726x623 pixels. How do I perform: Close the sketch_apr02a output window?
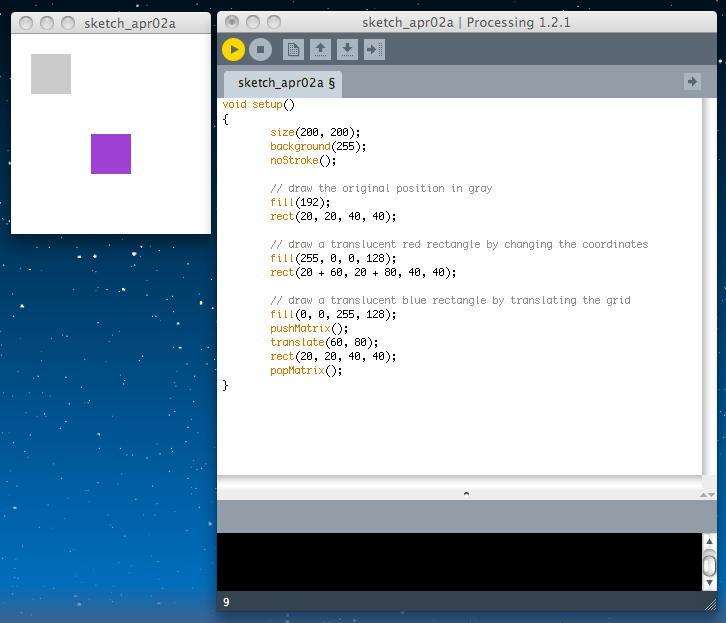[26, 22]
